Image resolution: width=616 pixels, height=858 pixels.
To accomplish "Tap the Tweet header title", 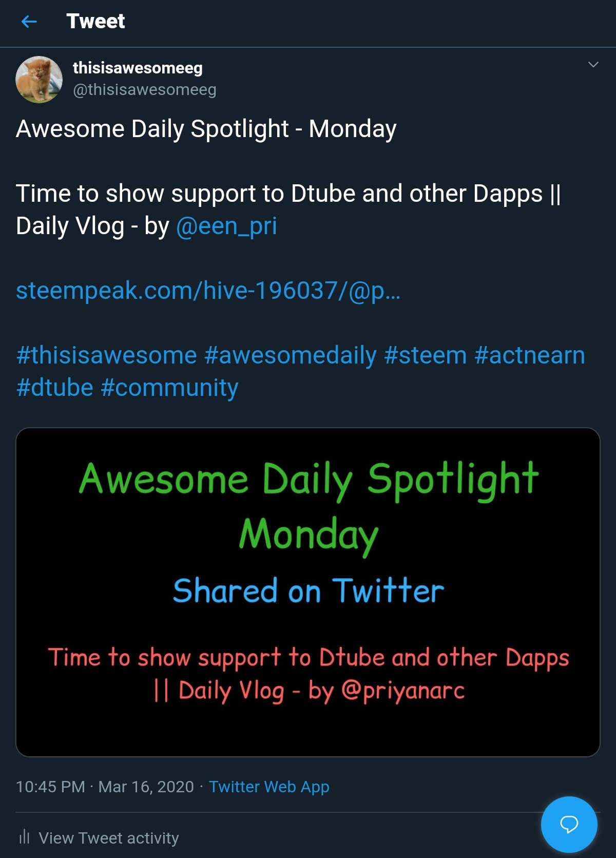I will (95, 22).
